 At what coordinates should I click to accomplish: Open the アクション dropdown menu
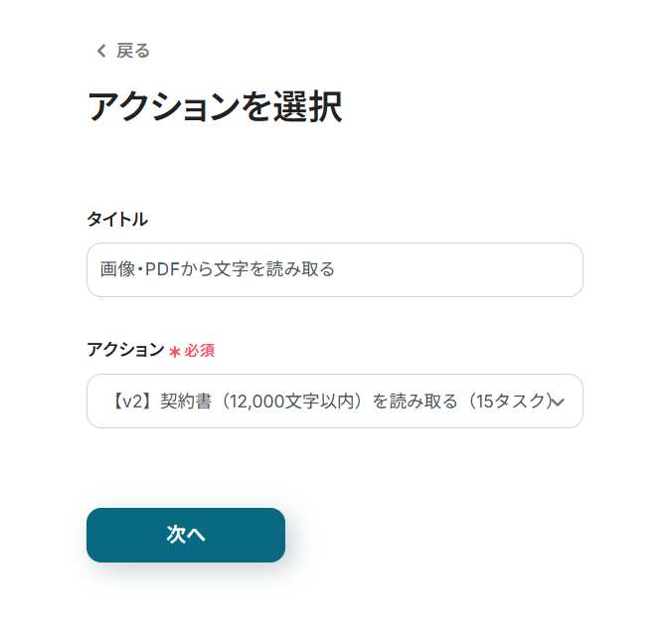tap(334, 401)
